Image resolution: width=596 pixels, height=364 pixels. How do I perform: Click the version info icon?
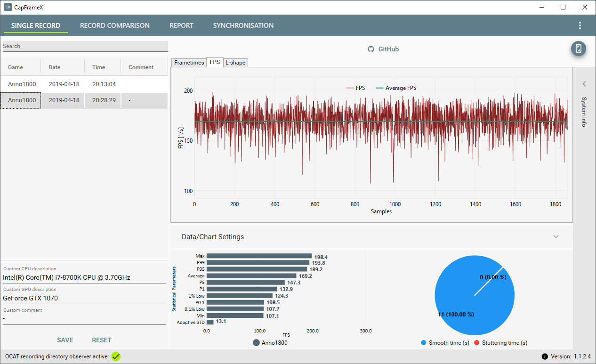click(545, 356)
